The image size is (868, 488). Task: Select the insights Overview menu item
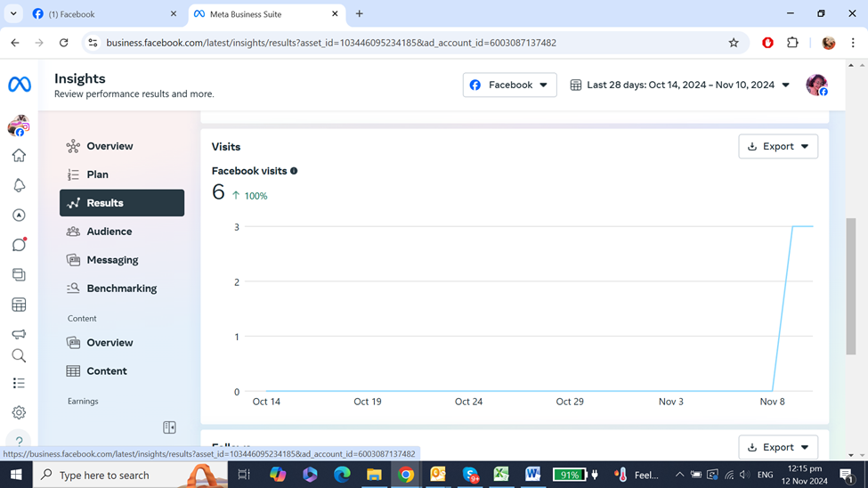pyautogui.click(x=122, y=146)
